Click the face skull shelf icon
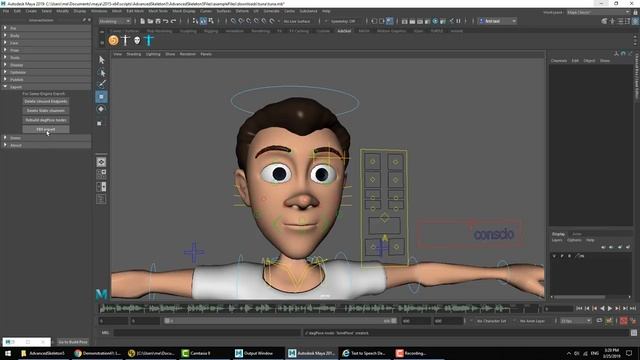This screenshot has width=640, height=360. [x=137, y=40]
